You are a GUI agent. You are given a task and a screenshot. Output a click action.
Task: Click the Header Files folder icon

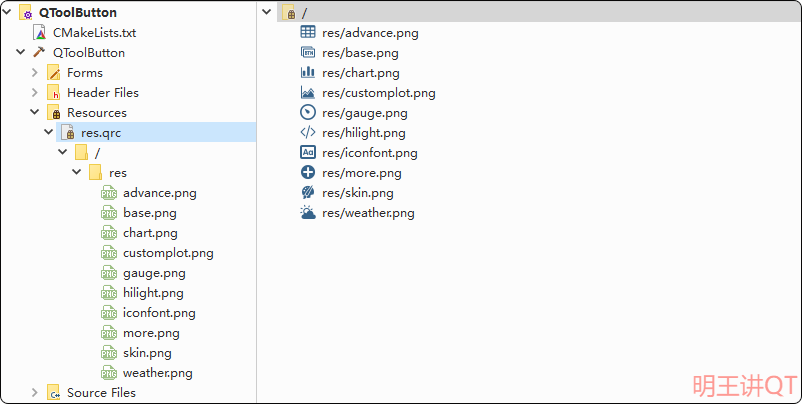pyautogui.click(x=53, y=93)
